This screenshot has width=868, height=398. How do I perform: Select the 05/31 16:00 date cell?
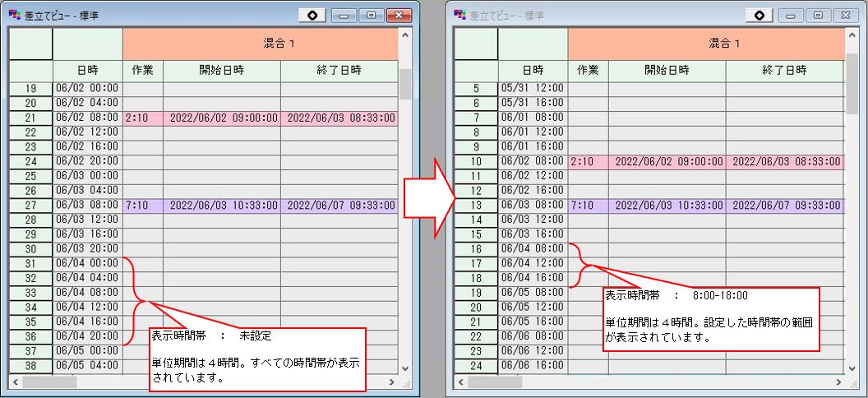(x=533, y=103)
